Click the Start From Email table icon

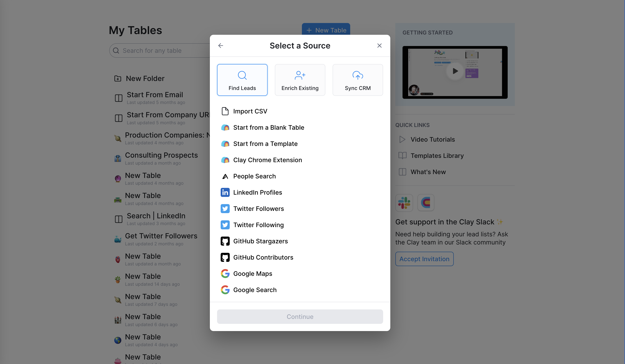(118, 98)
